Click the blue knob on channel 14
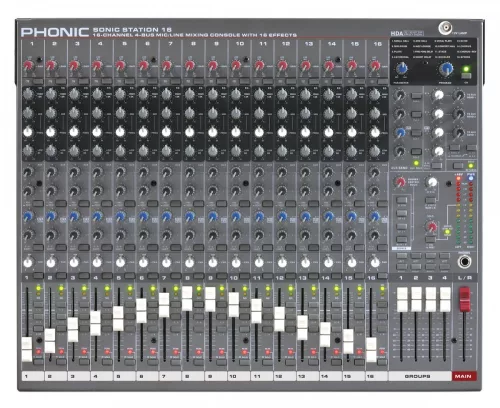 pos(328,217)
